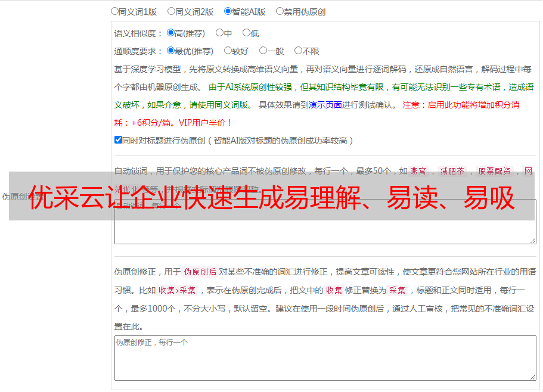This screenshot has width=543, height=392.
Task: Click the 伪原创修正 text area
Action: [x=325, y=358]
